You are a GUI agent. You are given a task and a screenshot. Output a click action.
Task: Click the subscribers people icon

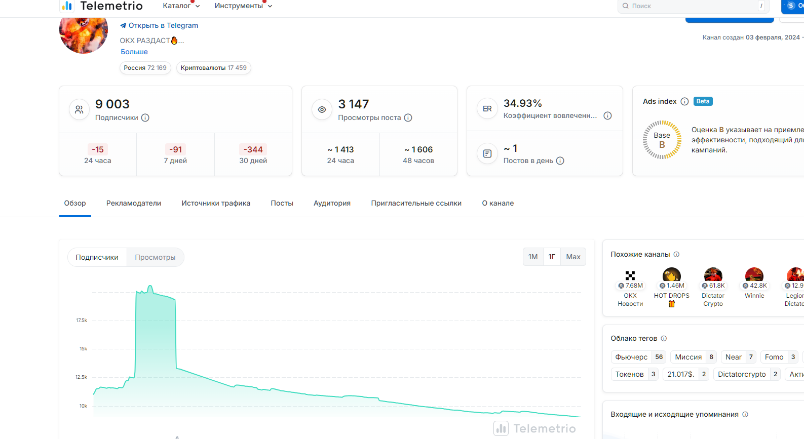click(79, 109)
